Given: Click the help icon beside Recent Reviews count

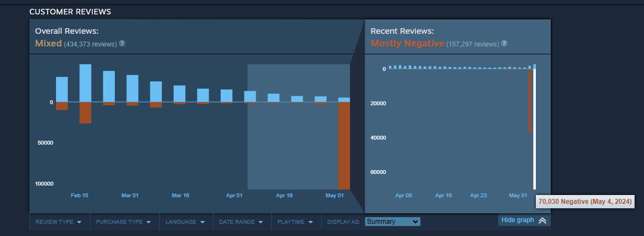Looking at the screenshot, I should tap(504, 43).
